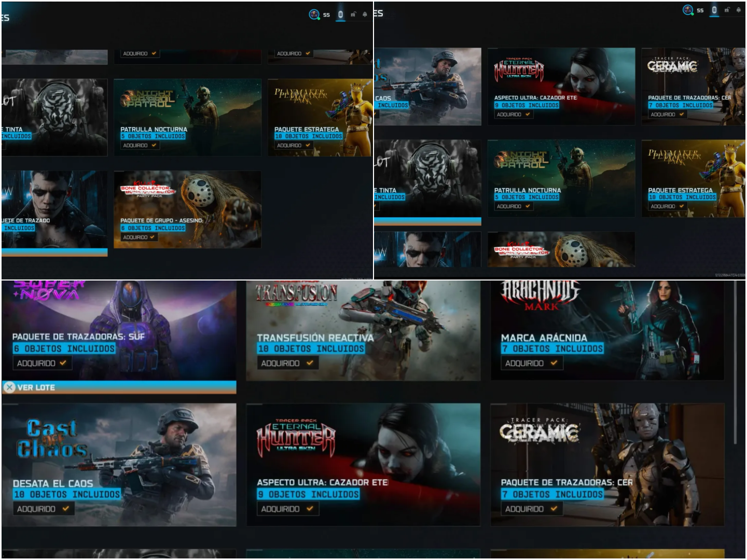Open the Paquete de Grupo - Asesino card
The height and width of the screenshot is (560, 747).
[187, 209]
